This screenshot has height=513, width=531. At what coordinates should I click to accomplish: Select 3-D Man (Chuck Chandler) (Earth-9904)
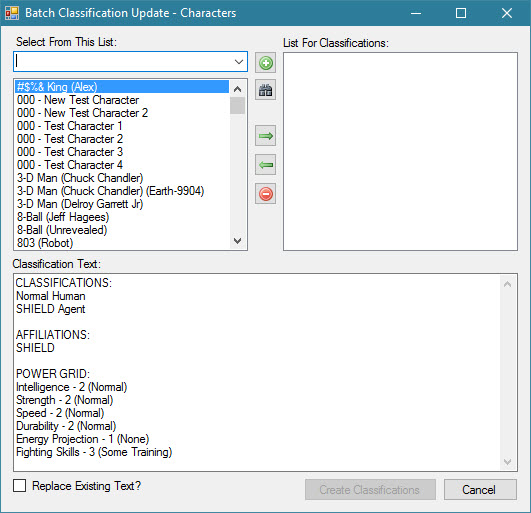point(111,191)
